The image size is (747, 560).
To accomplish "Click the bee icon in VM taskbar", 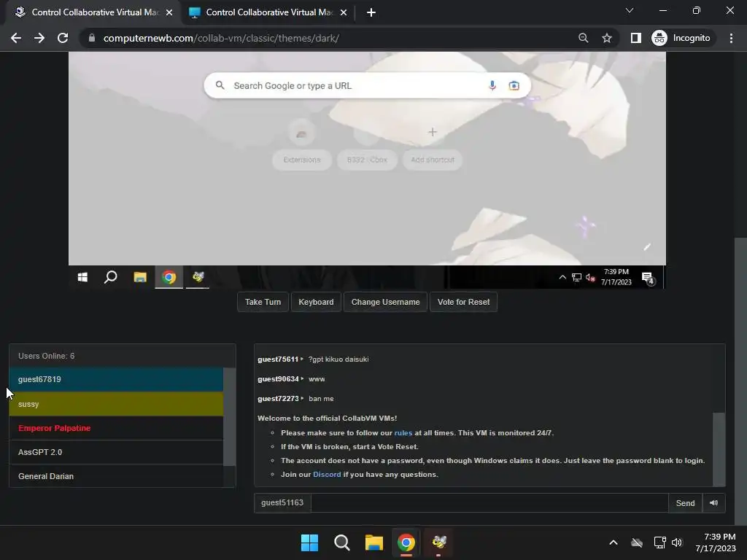I will pos(198,277).
